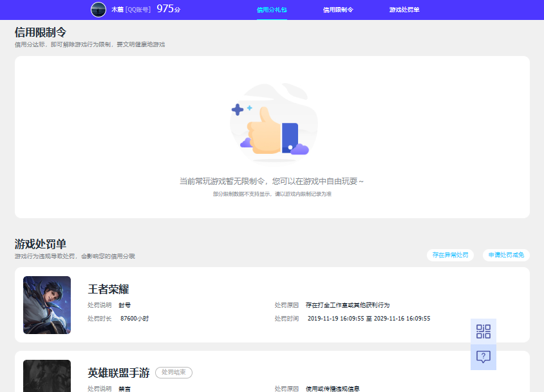Click the 王者荣耀 game title
The width and height of the screenshot is (544, 392).
[x=108, y=289]
